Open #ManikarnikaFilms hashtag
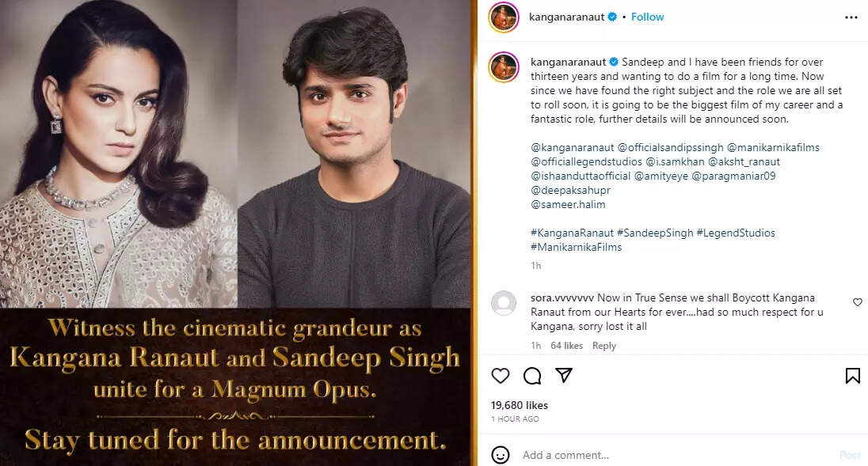This screenshot has width=868, height=466. (x=576, y=247)
